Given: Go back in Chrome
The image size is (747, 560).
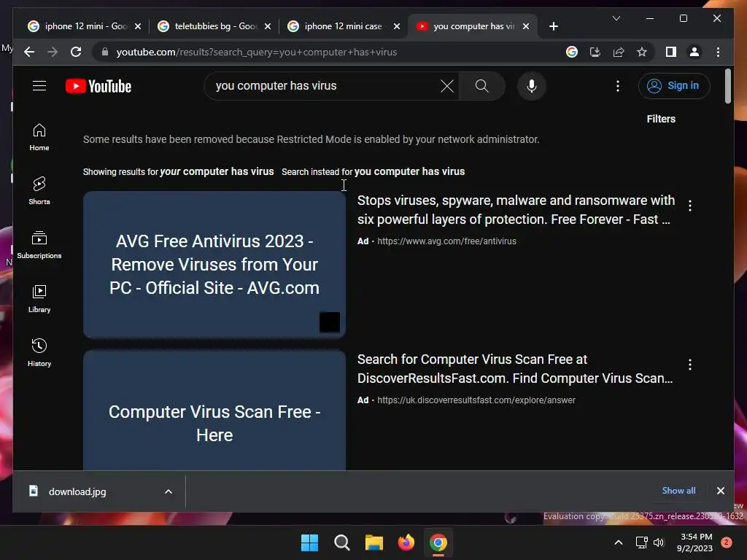Looking at the screenshot, I should pyautogui.click(x=29, y=52).
